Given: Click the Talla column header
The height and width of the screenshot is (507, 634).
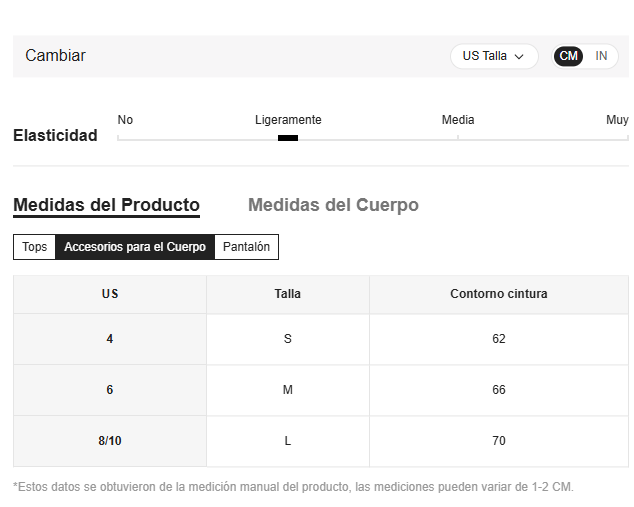Looking at the screenshot, I should coord(287,294).
